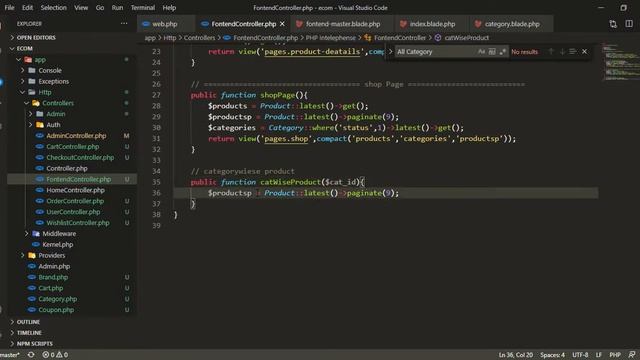This screenshot has height=360, width=640.
Task: Open the Terminal menu
Action: [x=142, y=8]
